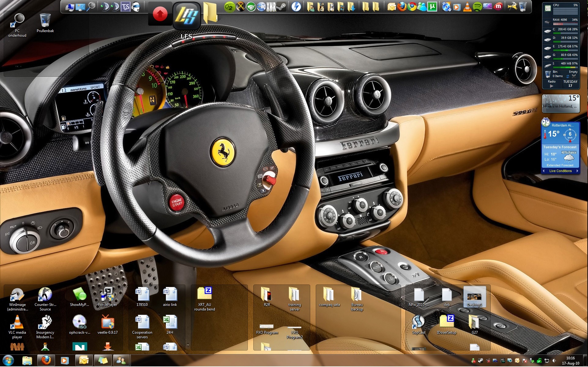Image resolution: width=588 pixels, height=367 pixels.
Task: Open Spotify in the top dock
Action: click(x=477, y=6)
